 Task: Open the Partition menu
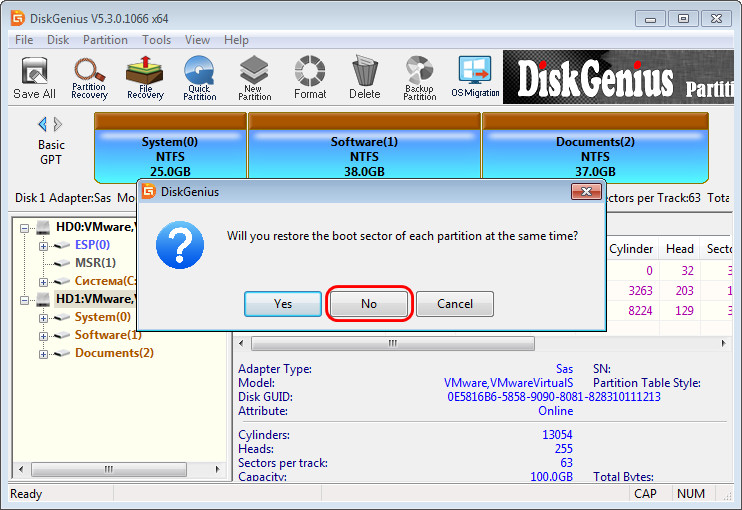(105, 40)
